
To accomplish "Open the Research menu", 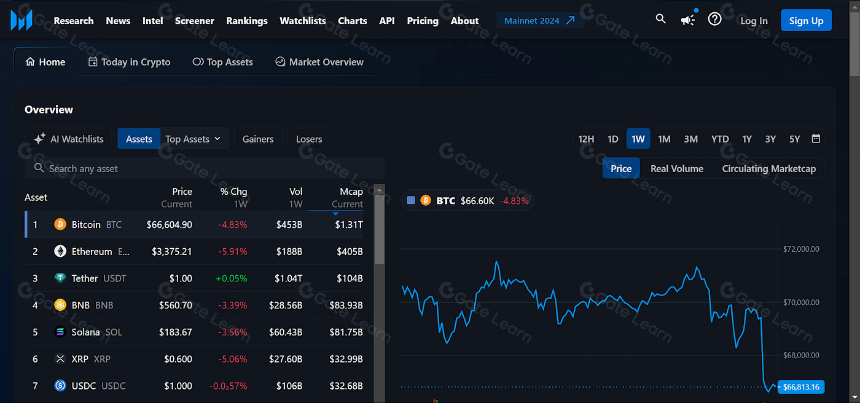I will pos(73,21).
